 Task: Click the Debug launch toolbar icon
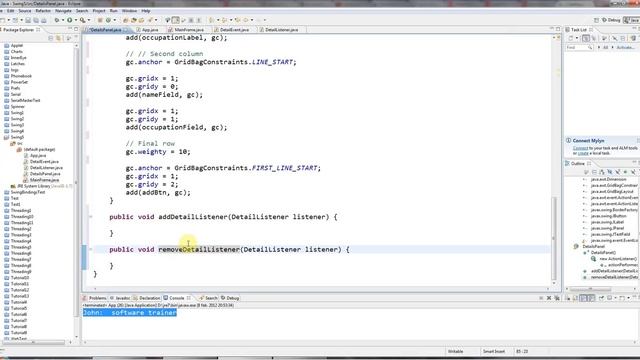click(x=57, y=20)
